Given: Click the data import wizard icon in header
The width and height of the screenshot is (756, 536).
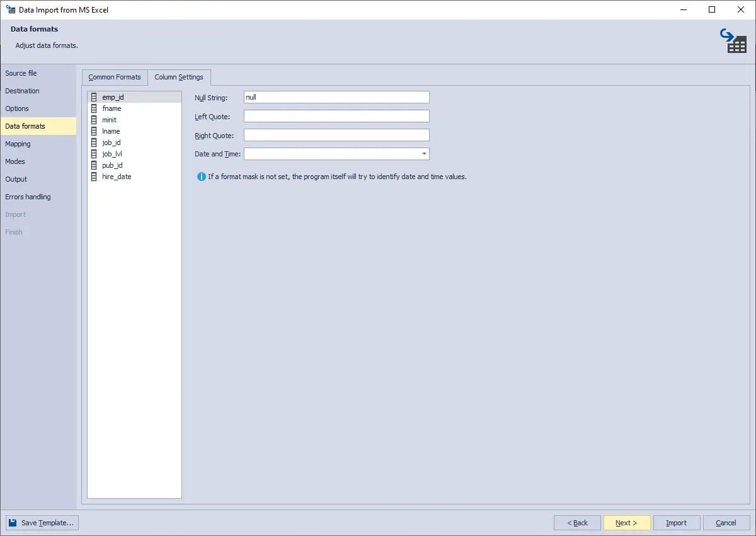Looking at the screenshot, I should tap(733, 41).
